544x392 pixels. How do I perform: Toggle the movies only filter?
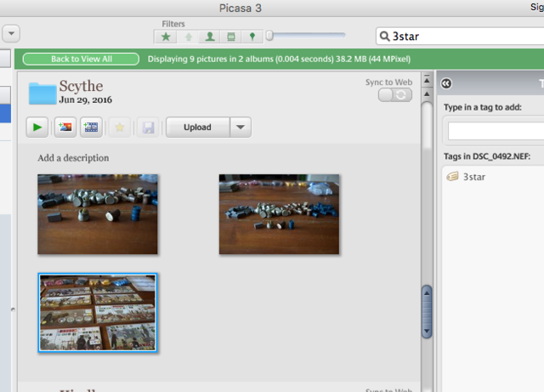pyautogui.click(x=231, y=37)
